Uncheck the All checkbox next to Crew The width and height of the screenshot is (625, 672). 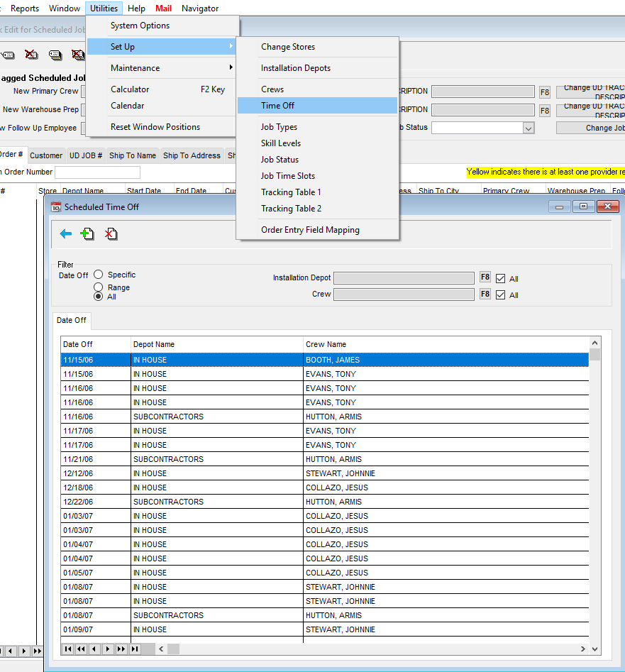(x=501, y=294)
